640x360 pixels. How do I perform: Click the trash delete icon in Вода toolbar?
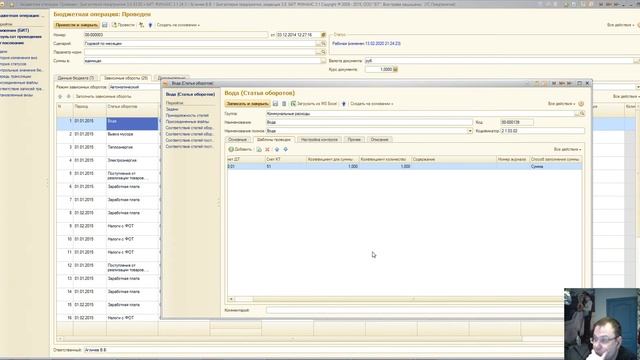click(284, 104)
